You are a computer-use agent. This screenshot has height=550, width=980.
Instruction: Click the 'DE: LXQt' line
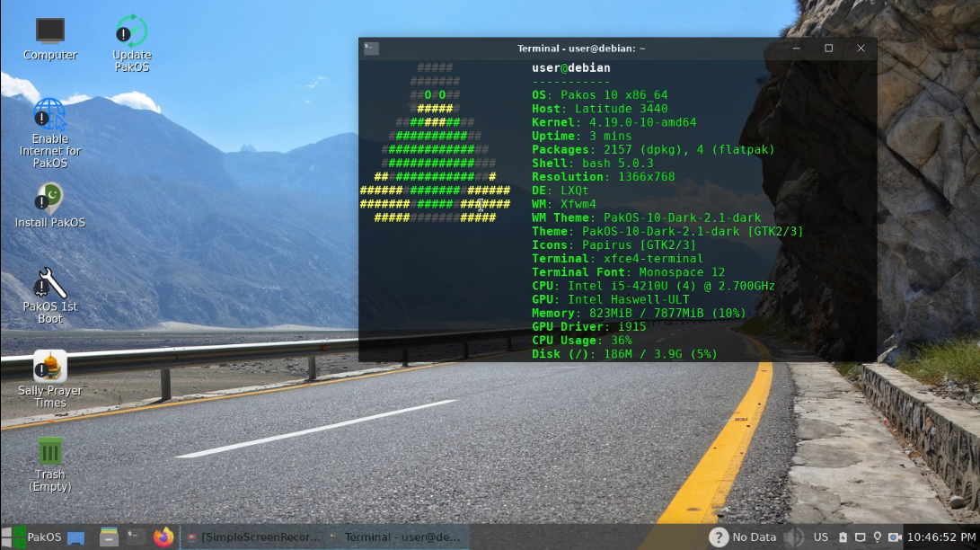coord(560,191)
